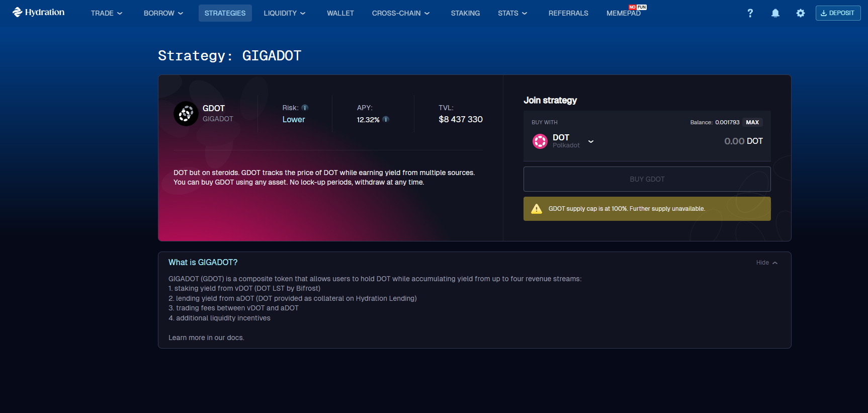Click the Learn more in our docs text
868x413 pixels.
click(206, 338)
